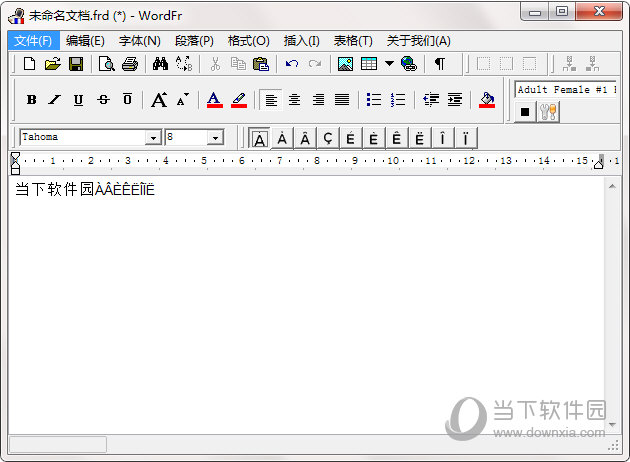Expand the font size dropdown
The image size is (630, 462).
(215, 137)
